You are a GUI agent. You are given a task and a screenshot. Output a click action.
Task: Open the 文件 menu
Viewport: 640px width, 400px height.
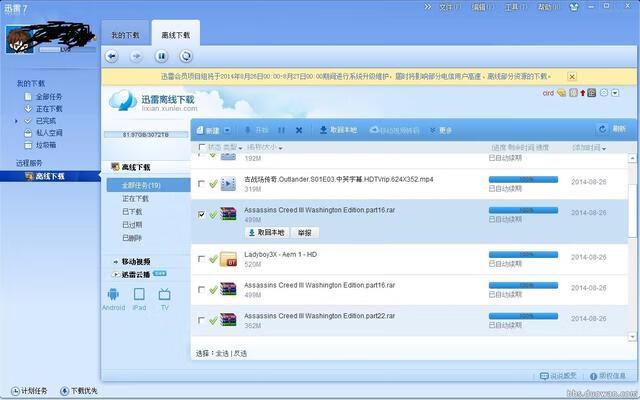pos(450,7)
